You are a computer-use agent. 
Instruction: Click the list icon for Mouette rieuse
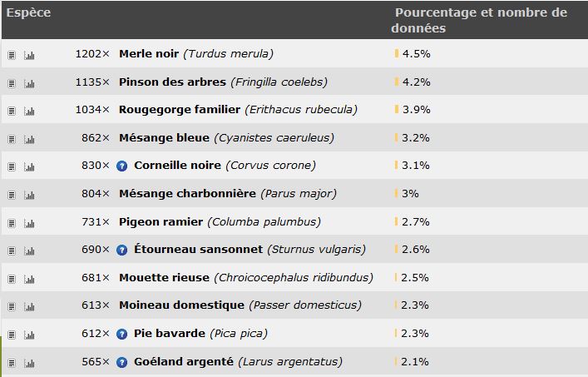click(x=12, y=279)
